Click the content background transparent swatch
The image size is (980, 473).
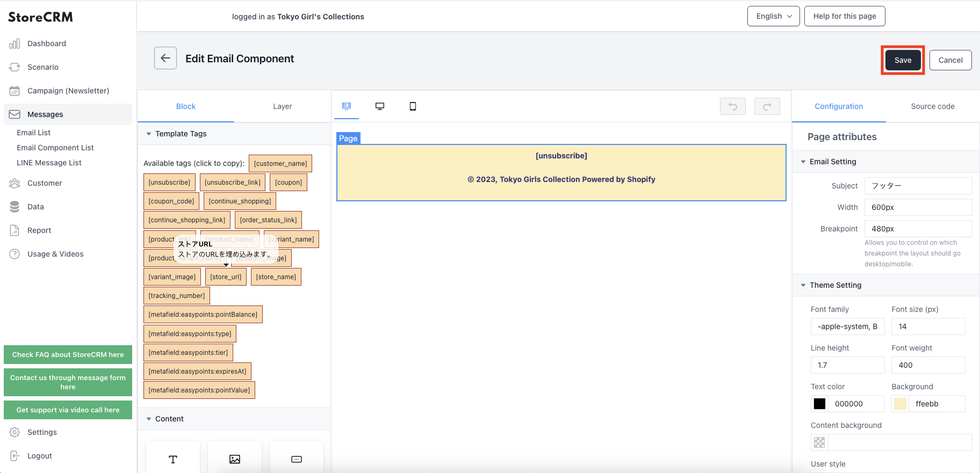819,442
